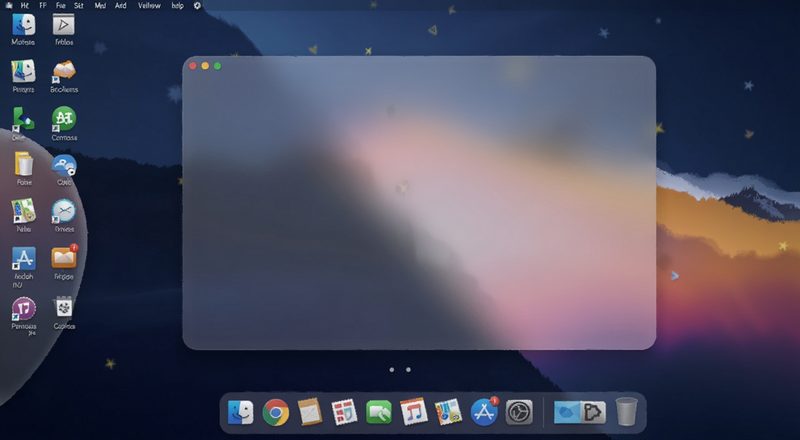
Task: Open the App Store shortcut on the desktop
Action: coord(23,259)
